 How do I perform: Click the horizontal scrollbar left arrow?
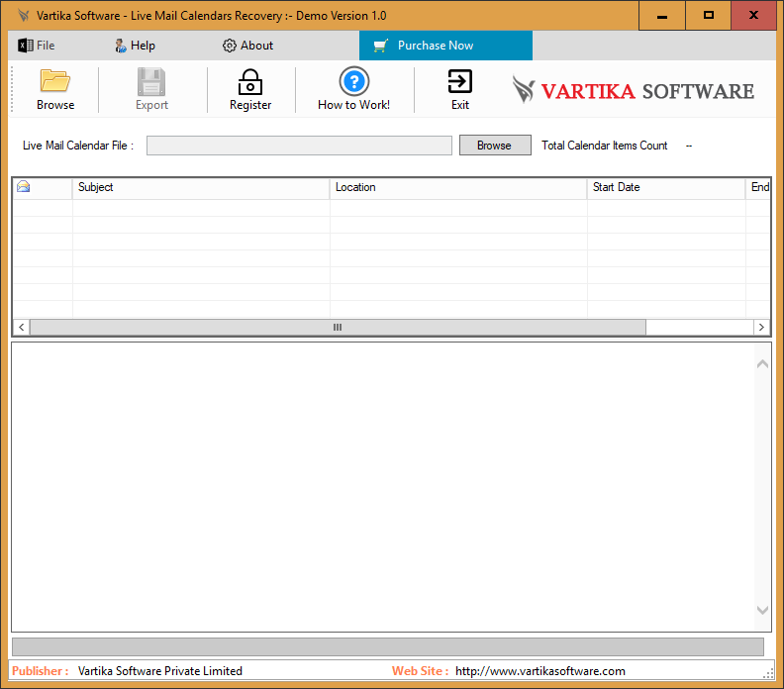tap(22, 327)
